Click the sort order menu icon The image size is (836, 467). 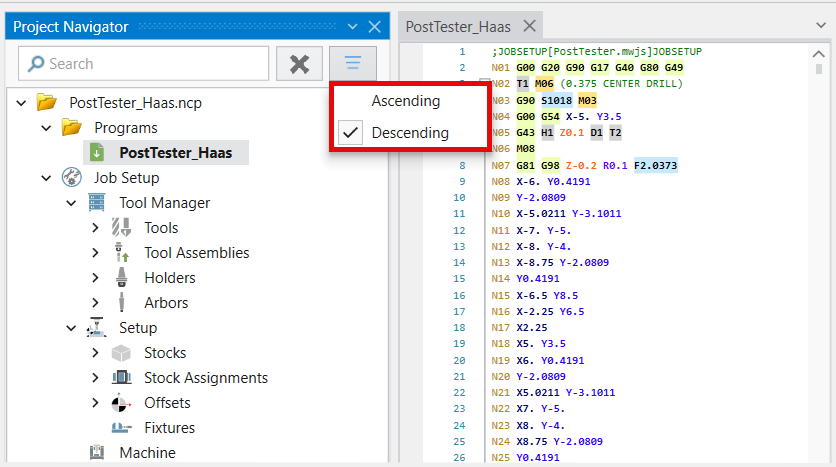pyautogui.click(x=352, y=64)
